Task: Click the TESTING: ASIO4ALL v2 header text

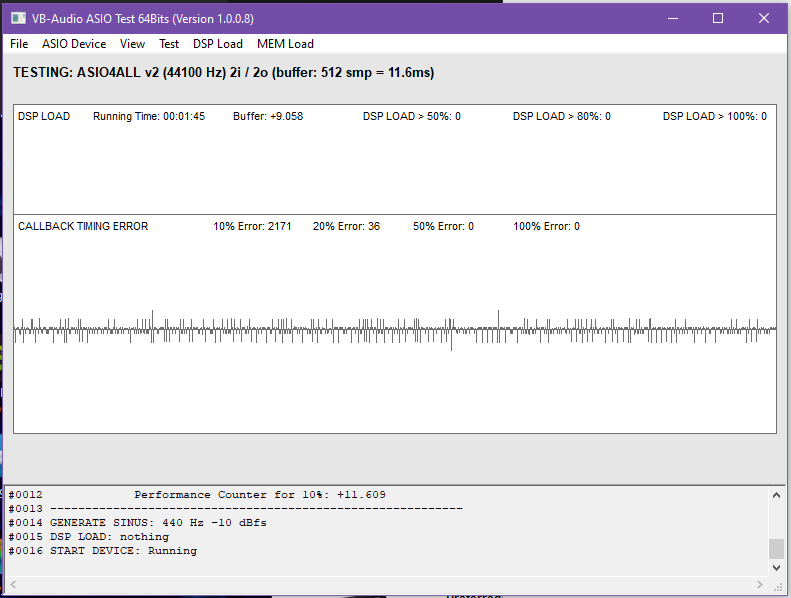Action: pos(223,73)
